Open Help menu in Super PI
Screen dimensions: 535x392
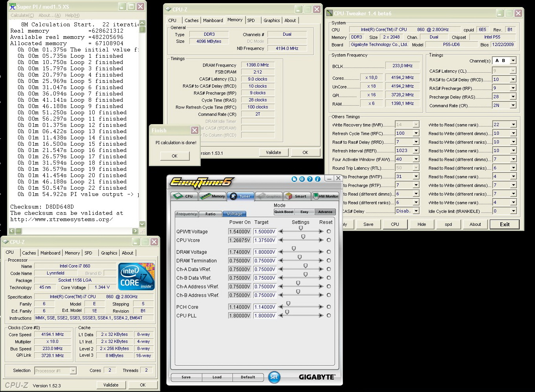click(72, 15)
